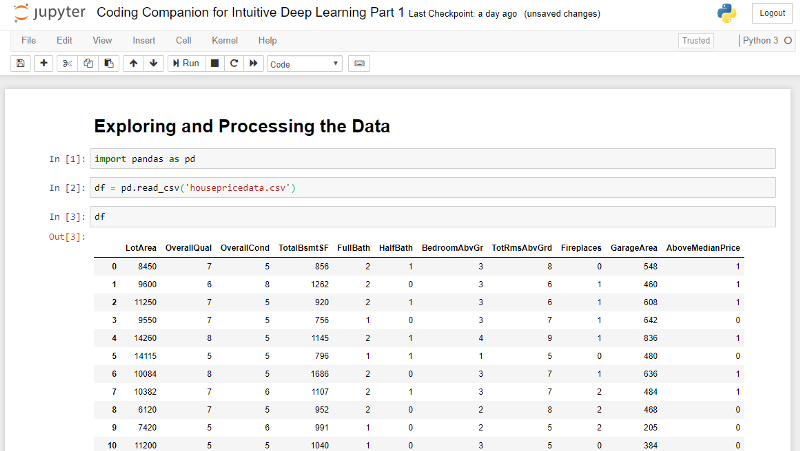The image size is (800, 451).
Task: Click the Trusted notebook indicator
Action: coord(695,41)
